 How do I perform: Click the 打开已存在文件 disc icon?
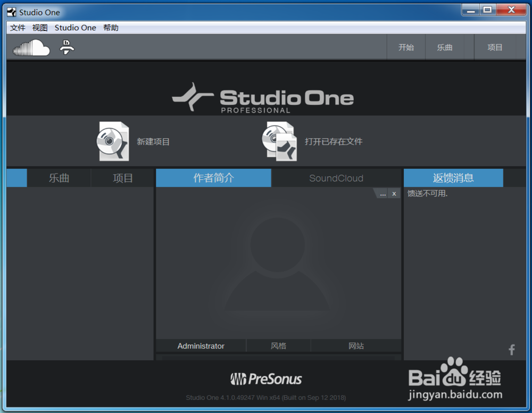point(280,141)
